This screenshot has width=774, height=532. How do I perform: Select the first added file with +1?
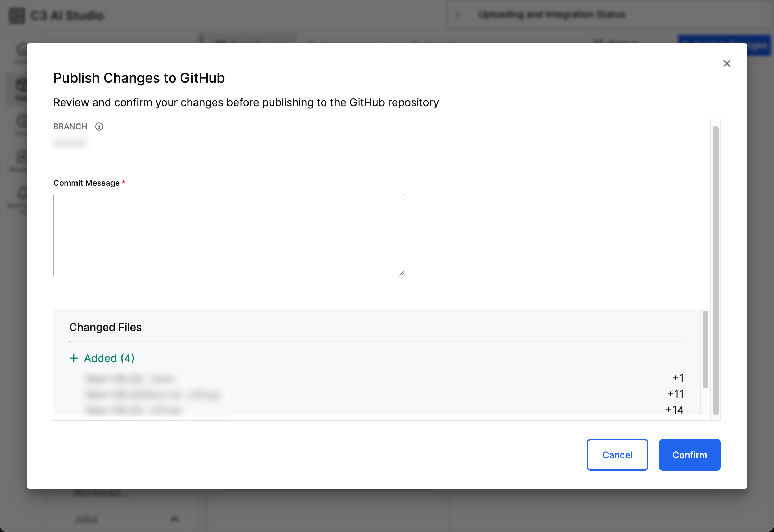pyautogui.click(x=130, y=378)
